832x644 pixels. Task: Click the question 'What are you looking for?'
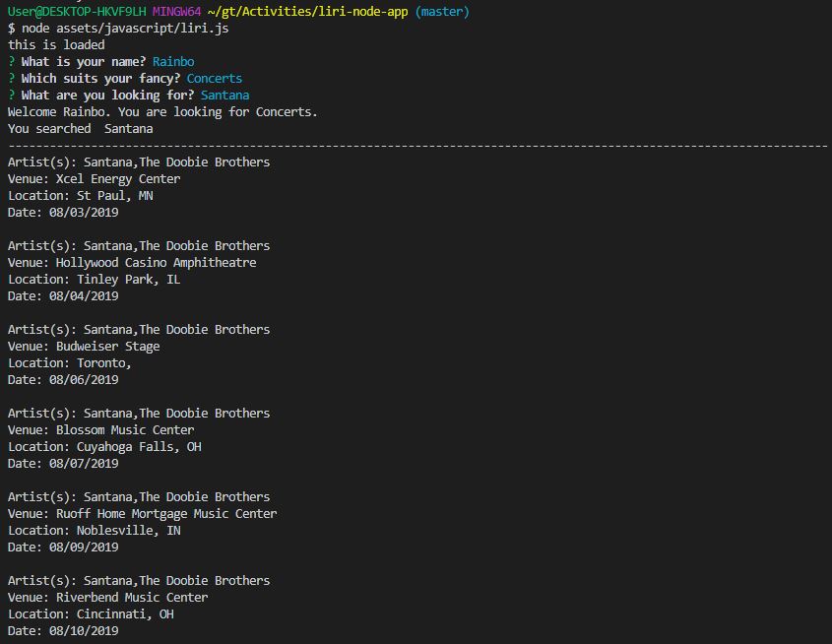pos(107,96)
